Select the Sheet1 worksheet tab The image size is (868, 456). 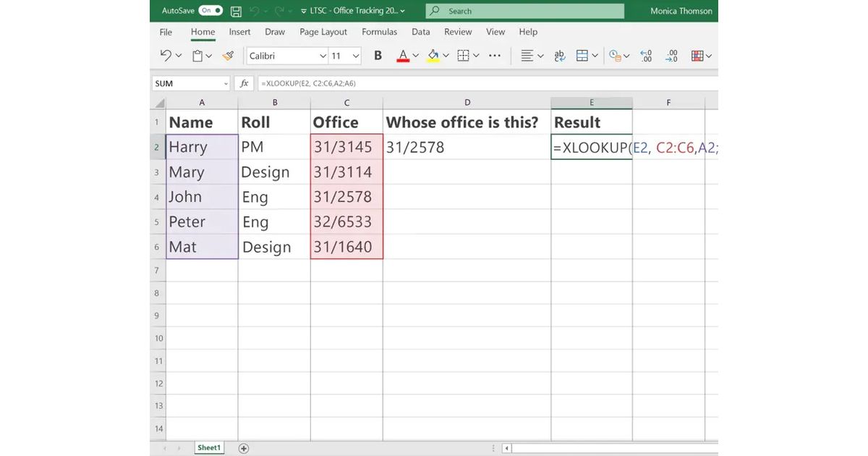(209, 448)
